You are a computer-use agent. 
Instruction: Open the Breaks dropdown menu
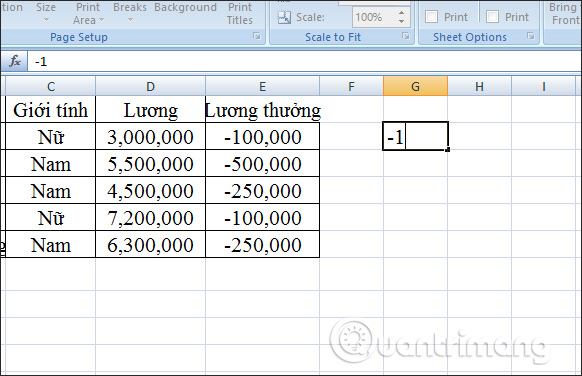click(130, 13)
